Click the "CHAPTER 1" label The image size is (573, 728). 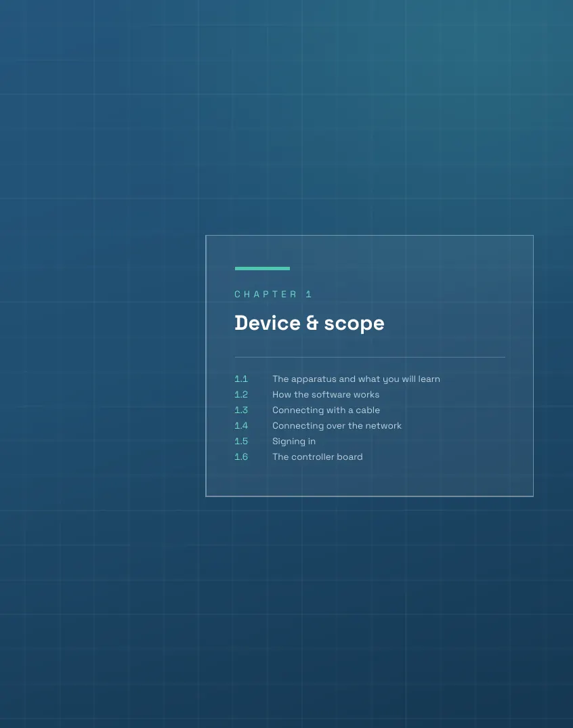tap(273, 294)
